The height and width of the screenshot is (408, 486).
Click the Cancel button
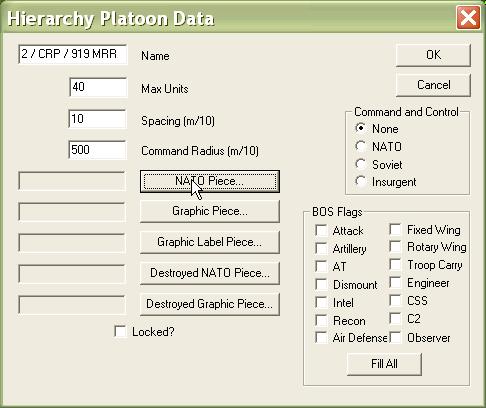pos(433,85)
